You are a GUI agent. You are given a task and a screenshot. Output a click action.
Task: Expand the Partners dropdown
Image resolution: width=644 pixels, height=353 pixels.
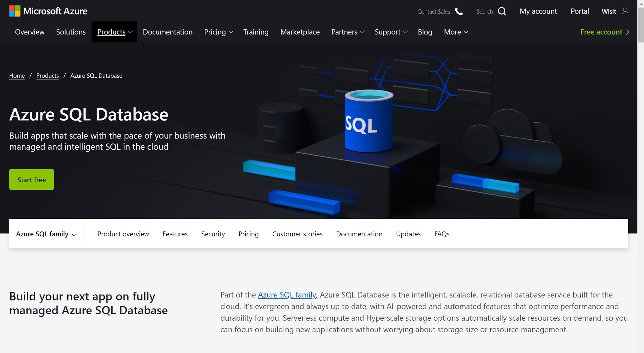(x=347, y=32)
